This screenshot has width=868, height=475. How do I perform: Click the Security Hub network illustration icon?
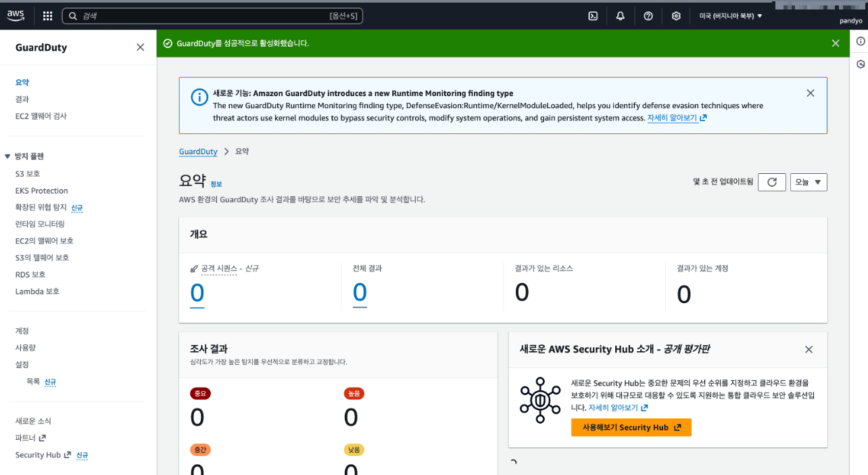[x=540, y=400]
